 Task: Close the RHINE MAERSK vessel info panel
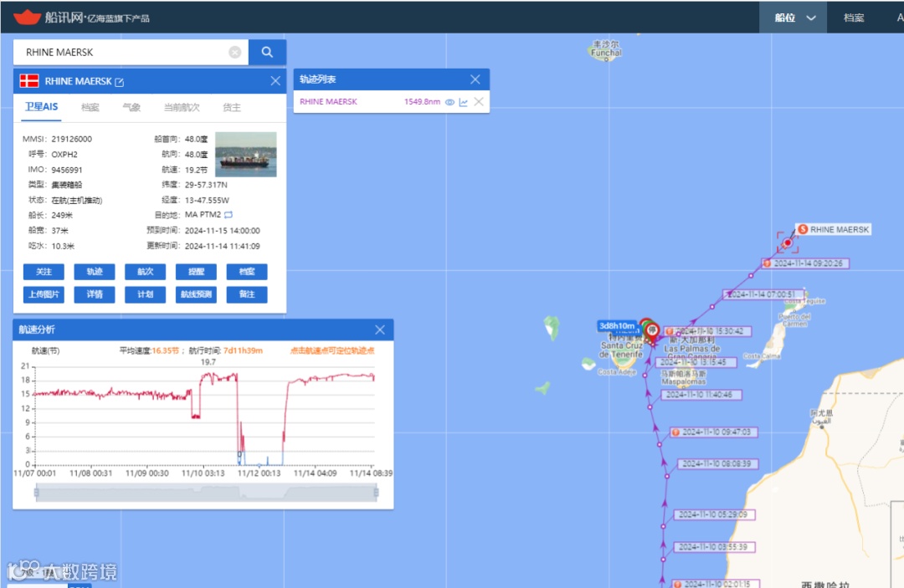[275, 81]
